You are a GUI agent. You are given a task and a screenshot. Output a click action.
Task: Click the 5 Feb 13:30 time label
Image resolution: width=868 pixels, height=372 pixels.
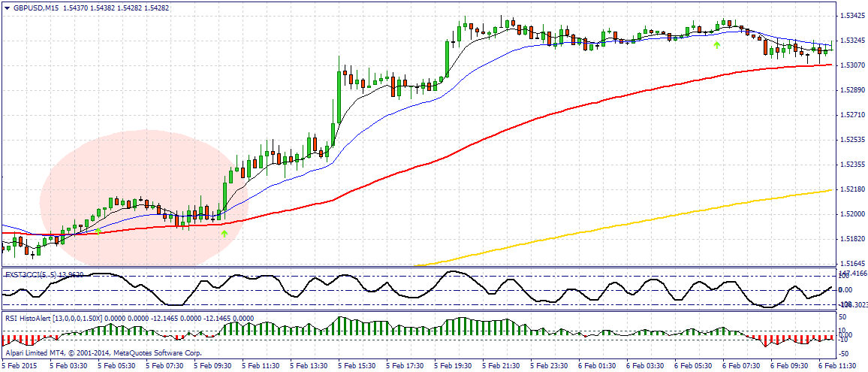click(x=309, y=367)
